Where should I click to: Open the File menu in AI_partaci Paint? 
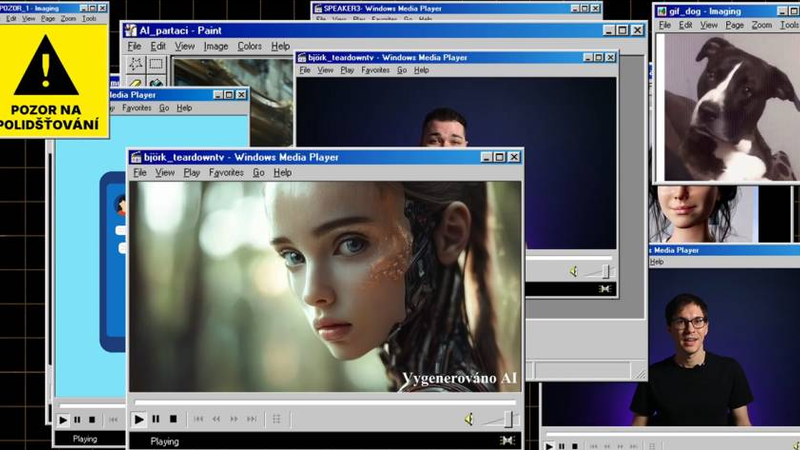tap(134, 46)
